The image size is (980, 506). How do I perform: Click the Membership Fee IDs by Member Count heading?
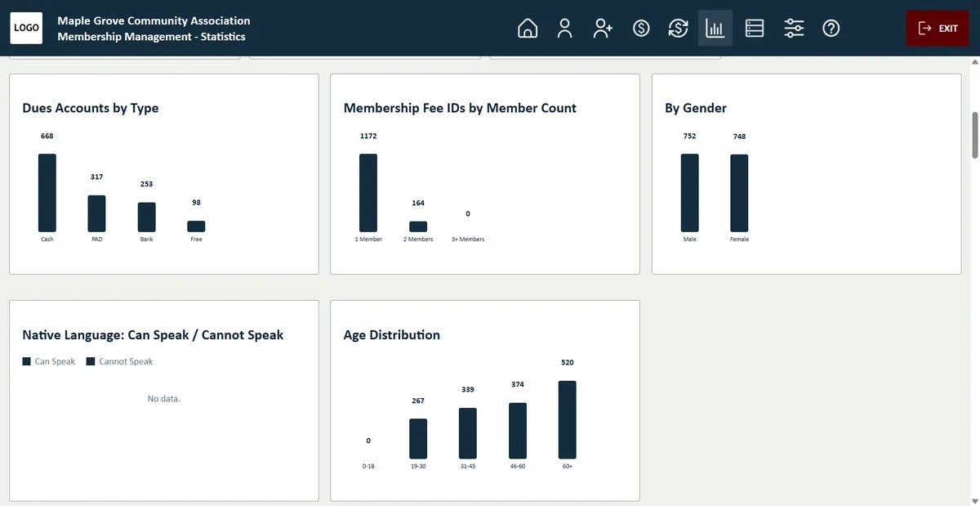point(460,108)
